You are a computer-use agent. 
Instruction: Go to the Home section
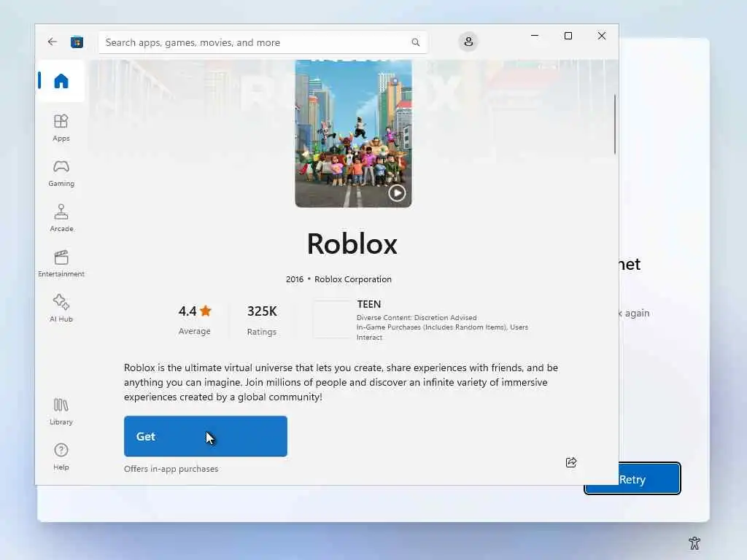(61, 81)
